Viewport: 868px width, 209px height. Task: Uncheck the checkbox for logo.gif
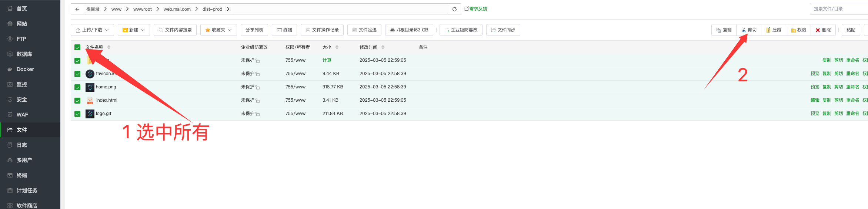click(x=77, y=114)
